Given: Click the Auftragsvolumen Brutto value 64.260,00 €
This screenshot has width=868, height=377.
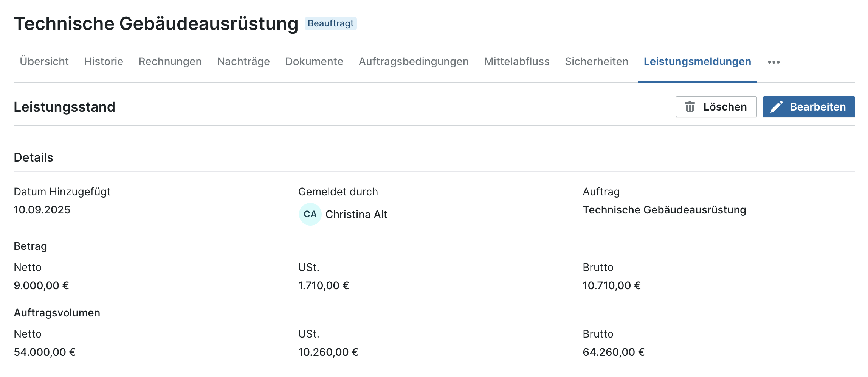Looking at the screenshot, I should (613, 352).
